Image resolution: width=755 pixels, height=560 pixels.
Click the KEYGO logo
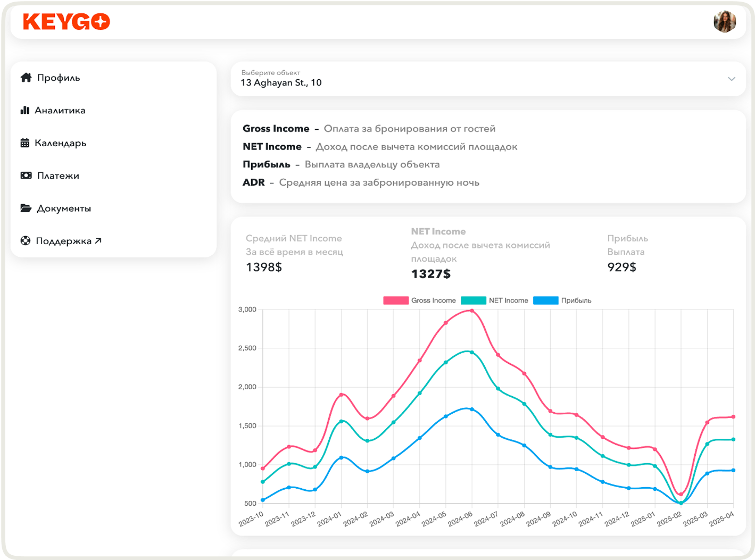(67, 22)
